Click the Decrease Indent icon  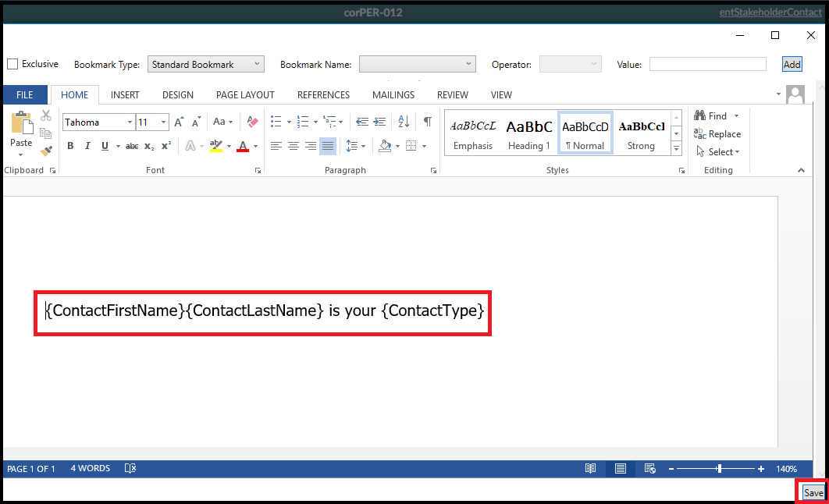coord(362,122)
